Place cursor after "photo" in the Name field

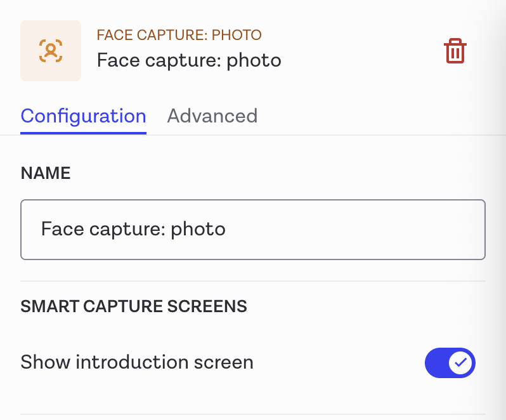[x=226, y=229]
